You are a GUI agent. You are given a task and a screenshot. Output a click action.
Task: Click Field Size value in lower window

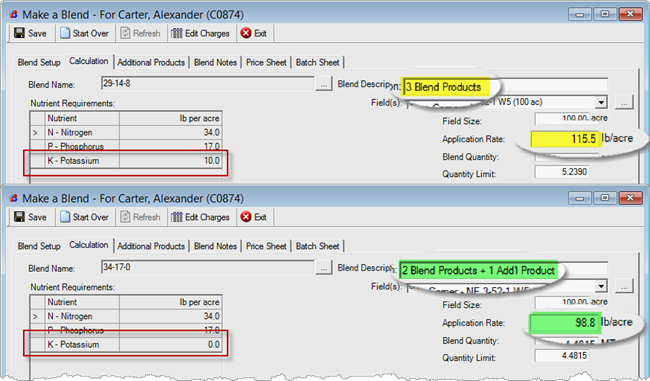(x=562, y=302)
